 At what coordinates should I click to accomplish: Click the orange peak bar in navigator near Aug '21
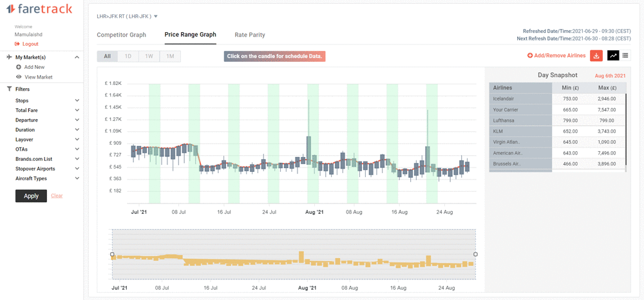tap(301, 258)
